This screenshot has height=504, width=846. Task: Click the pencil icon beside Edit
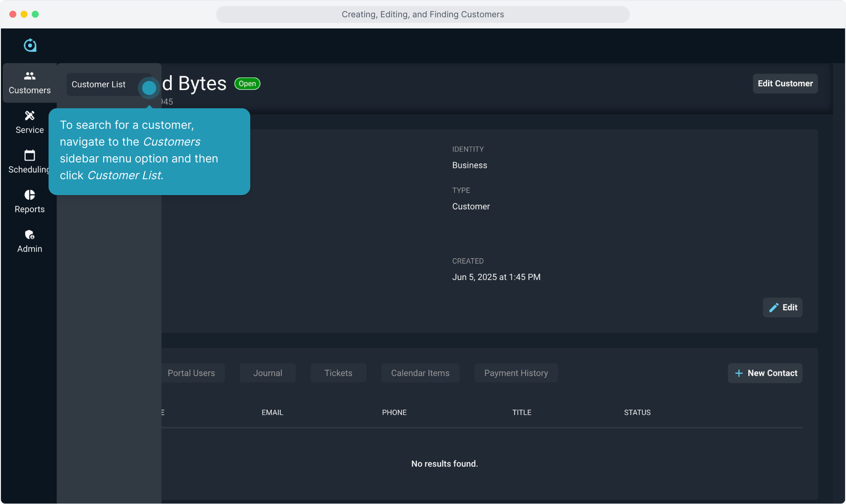774,308
